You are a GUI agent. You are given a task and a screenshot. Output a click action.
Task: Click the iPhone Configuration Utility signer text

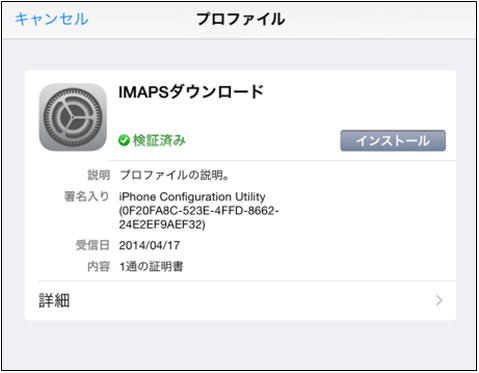click(199, 210)
